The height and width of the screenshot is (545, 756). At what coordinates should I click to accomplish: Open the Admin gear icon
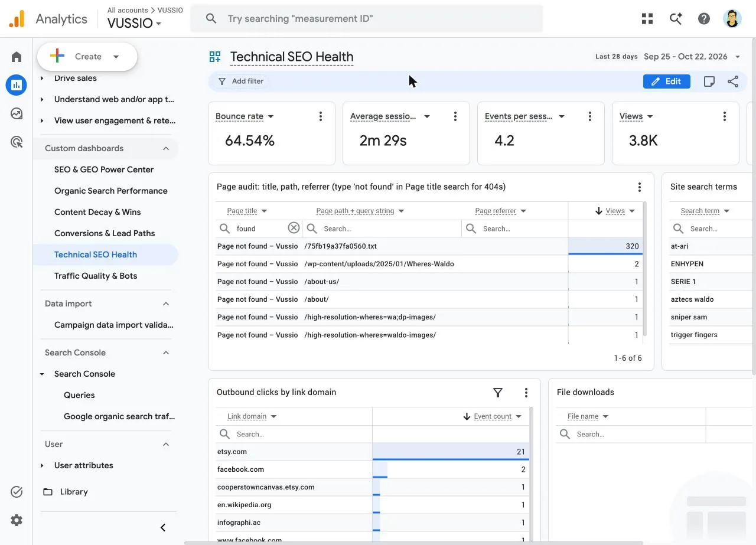coord(17,520)
